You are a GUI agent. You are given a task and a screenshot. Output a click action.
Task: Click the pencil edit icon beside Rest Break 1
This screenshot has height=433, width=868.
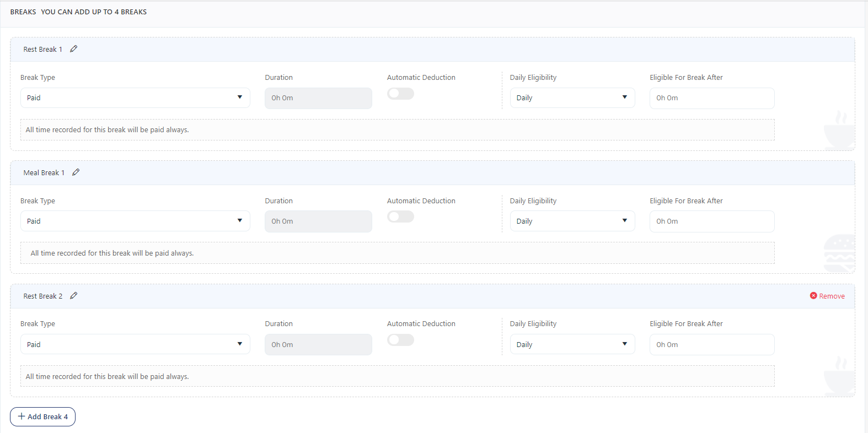pos(74,49)
